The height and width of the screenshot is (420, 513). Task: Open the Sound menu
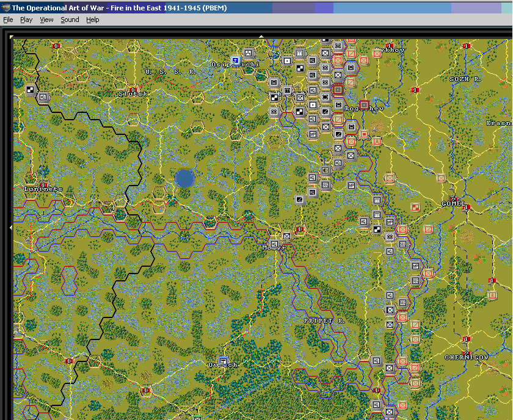tap(70, 20)
